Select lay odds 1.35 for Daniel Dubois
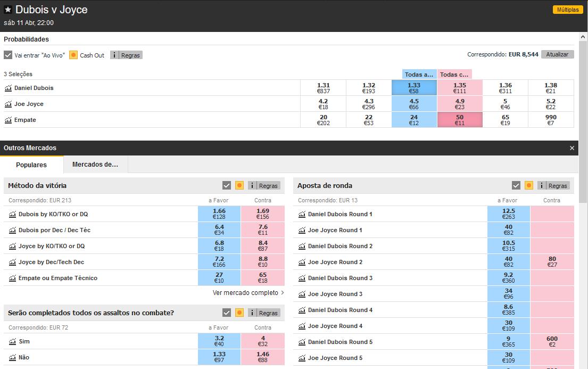 [x=460, y=88]
